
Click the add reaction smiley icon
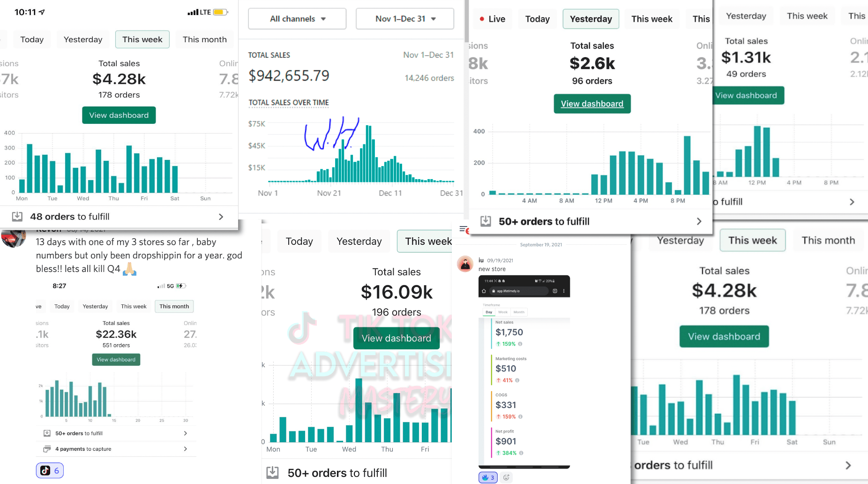click(x=506, y=477)
